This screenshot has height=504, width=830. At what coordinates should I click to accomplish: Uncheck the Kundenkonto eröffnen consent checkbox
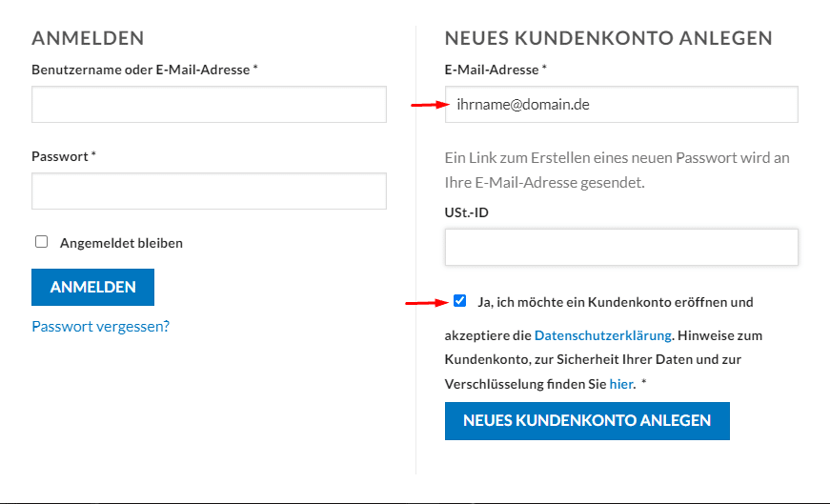[x=459, y=301]
